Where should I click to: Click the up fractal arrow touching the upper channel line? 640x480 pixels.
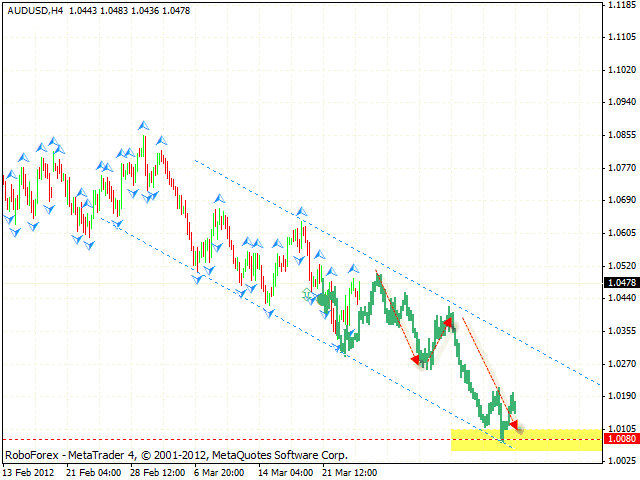click(302, 211)
